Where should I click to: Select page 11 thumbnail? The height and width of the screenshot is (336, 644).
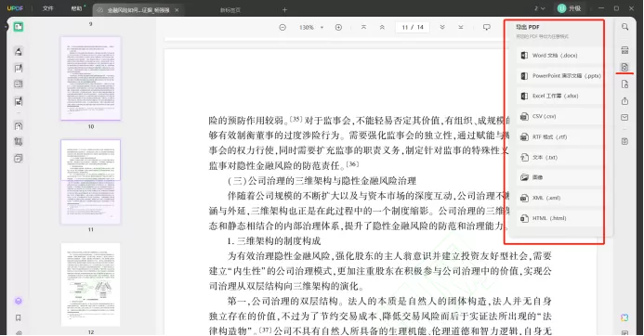tap(91, 182)
